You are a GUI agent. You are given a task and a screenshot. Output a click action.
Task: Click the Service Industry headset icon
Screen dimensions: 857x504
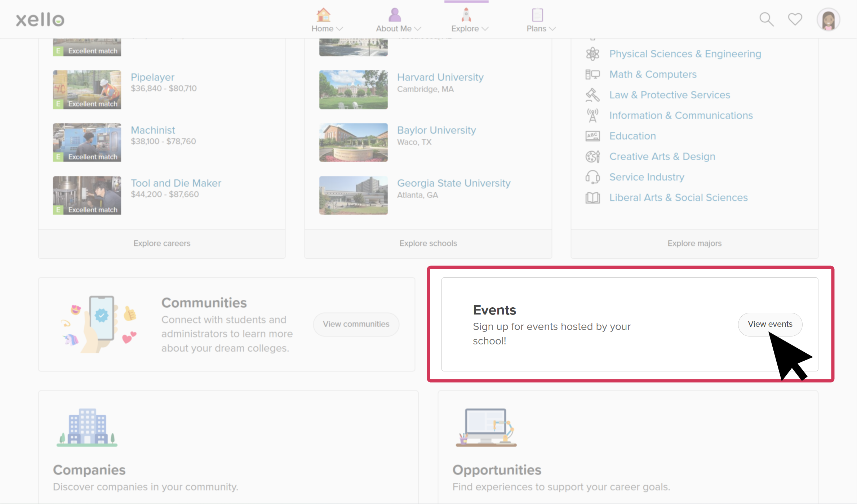[x=592, y=177]
